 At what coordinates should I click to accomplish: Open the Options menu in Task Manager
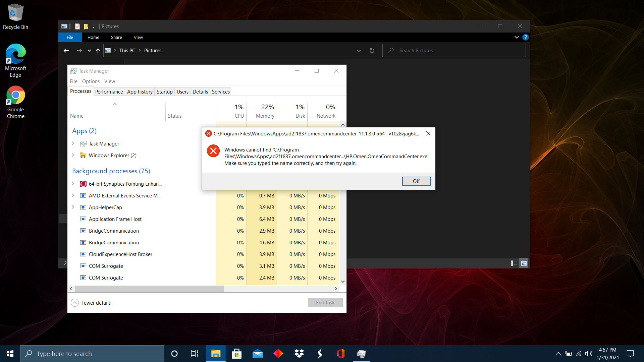[91, 81]
